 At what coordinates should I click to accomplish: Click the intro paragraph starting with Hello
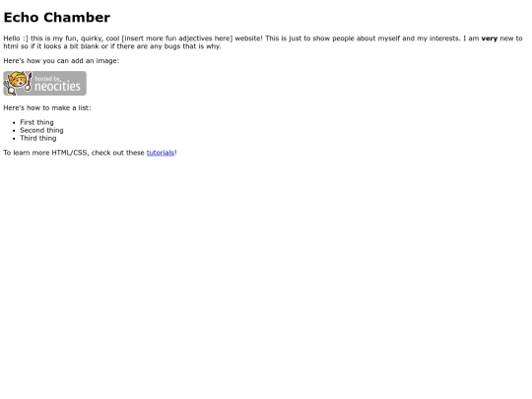(263, 42)
